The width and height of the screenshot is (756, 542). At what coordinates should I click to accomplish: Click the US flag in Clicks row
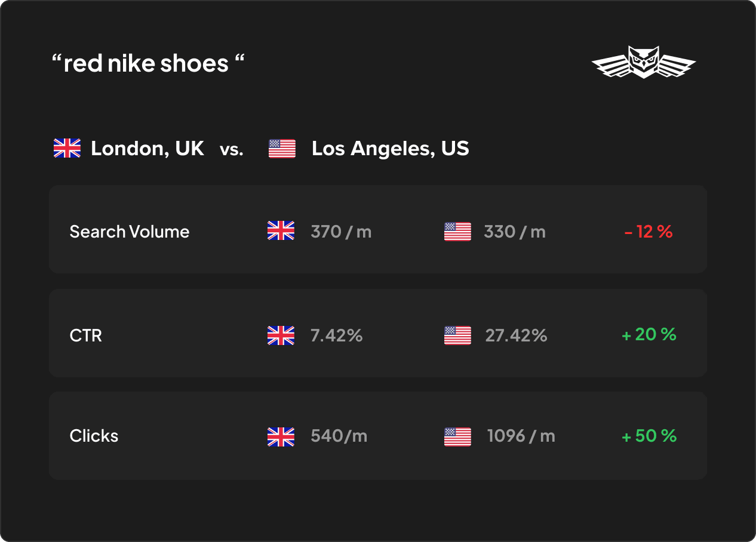457,436
